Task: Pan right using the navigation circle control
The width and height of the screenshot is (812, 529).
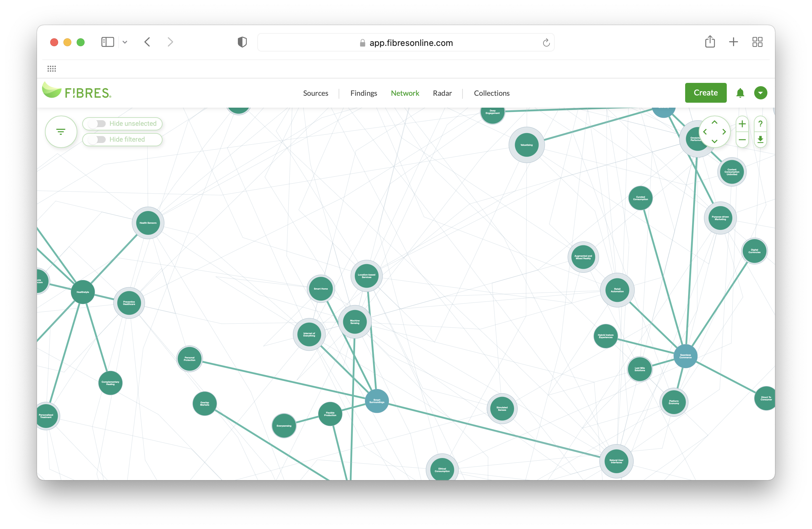Action: click(725, 132)
